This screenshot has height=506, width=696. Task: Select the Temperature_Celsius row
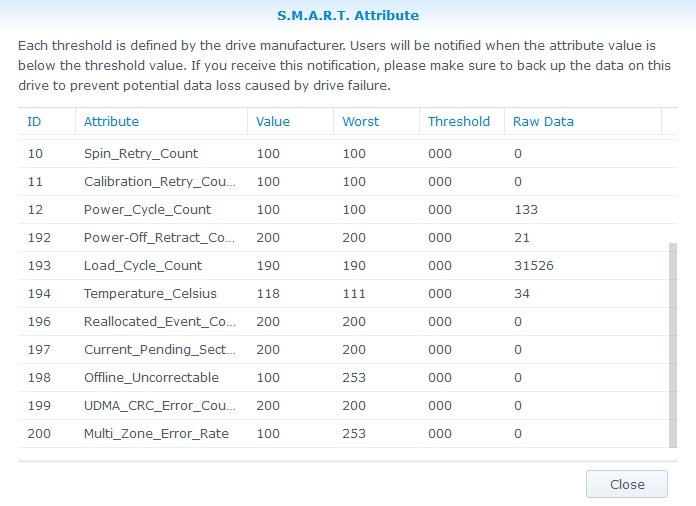click(x=150, y=294)
